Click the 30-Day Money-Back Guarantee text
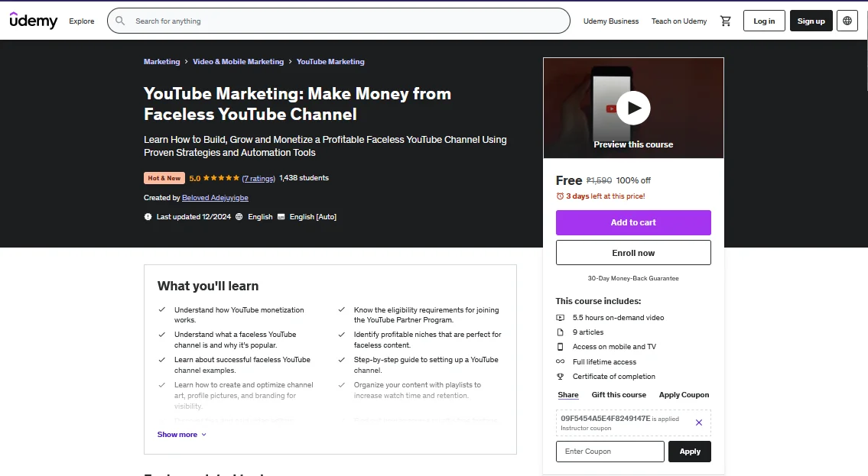Viewport: 868px width, 476px height. click(633, 279)
